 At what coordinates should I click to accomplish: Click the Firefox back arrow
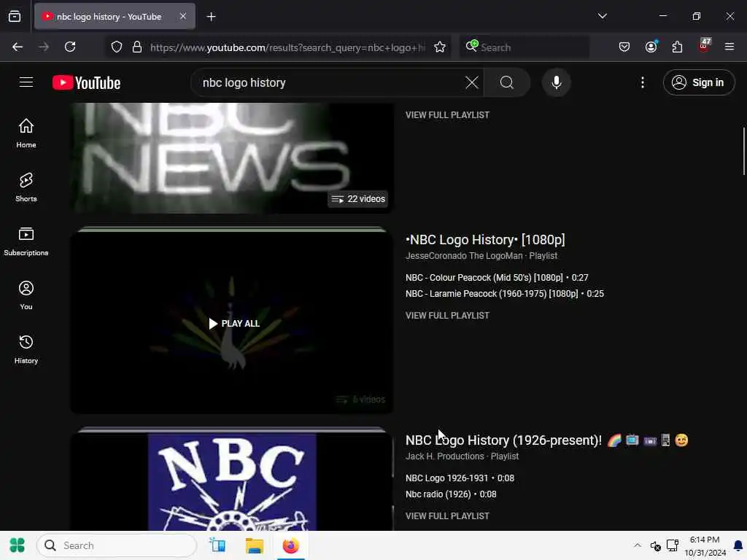tap(18, 47)
